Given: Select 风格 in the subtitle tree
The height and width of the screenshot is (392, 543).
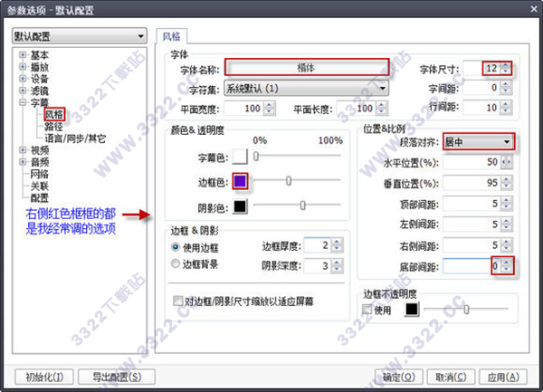Looking at the screenshot, I should pos(54,114).
